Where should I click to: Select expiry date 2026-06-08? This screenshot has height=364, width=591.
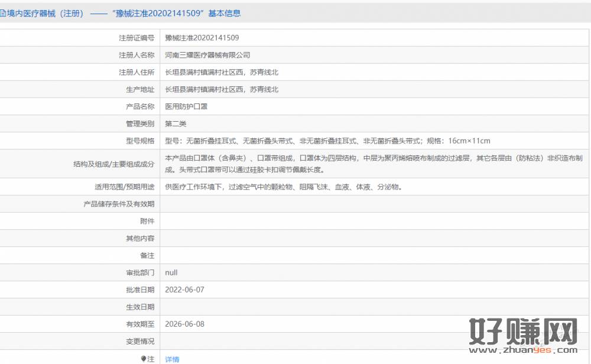coord(185,324)
